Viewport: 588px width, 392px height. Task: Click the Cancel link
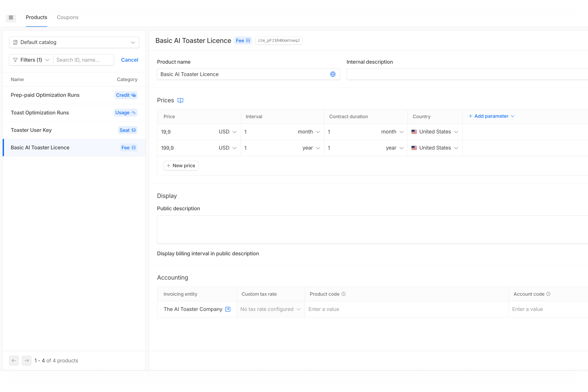tap(129, 60)
